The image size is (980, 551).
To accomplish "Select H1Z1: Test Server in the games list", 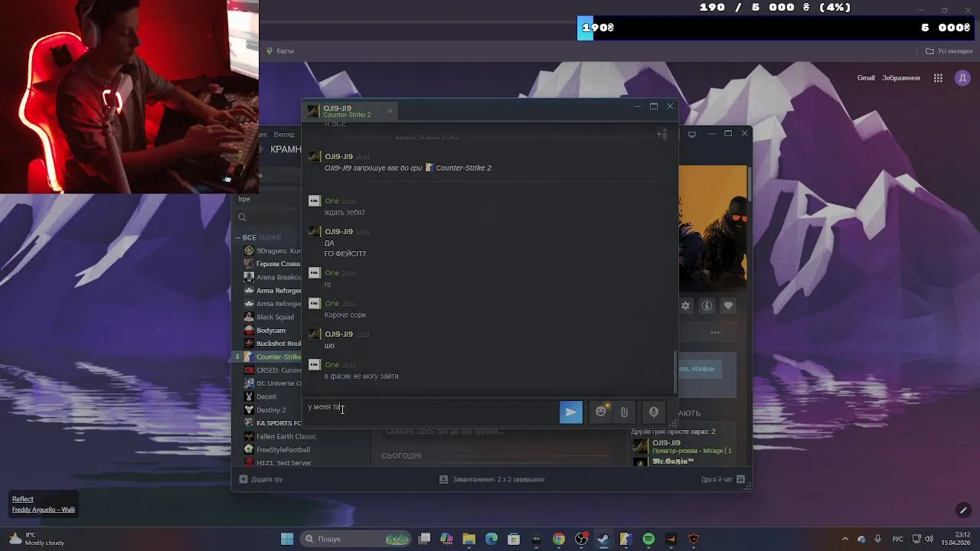I will [x=277, y=463].
